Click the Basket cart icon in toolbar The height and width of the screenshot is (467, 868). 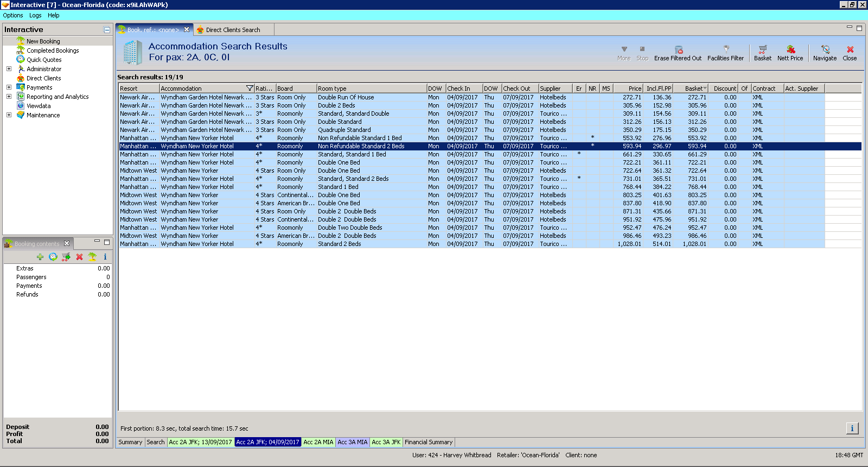762,49
